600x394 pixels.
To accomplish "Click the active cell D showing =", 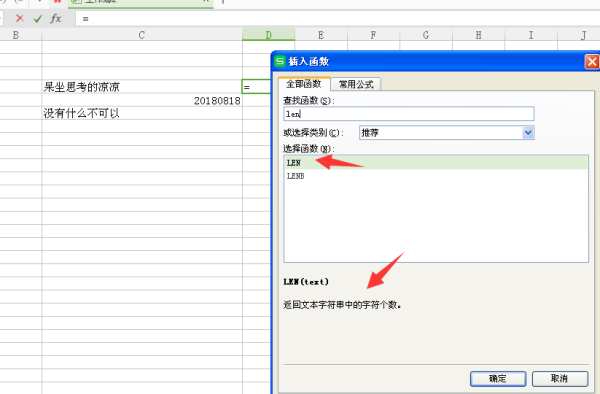I will point(256,87).
